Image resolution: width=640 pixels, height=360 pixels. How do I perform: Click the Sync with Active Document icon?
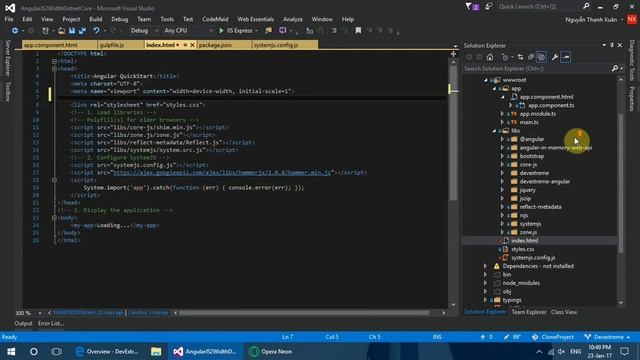(520, 57)
